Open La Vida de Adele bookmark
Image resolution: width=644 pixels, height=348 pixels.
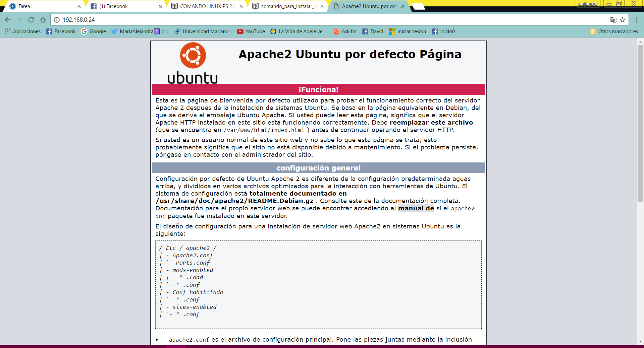point(298,31)
